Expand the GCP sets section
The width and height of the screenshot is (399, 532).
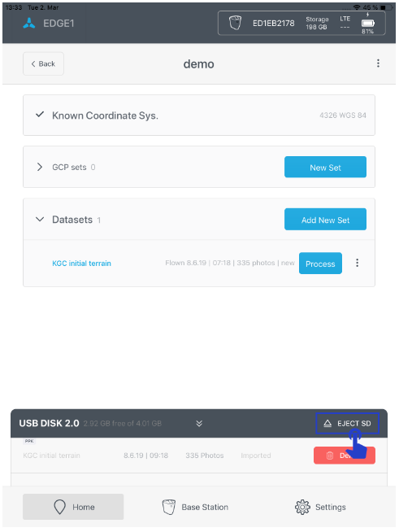40,167
